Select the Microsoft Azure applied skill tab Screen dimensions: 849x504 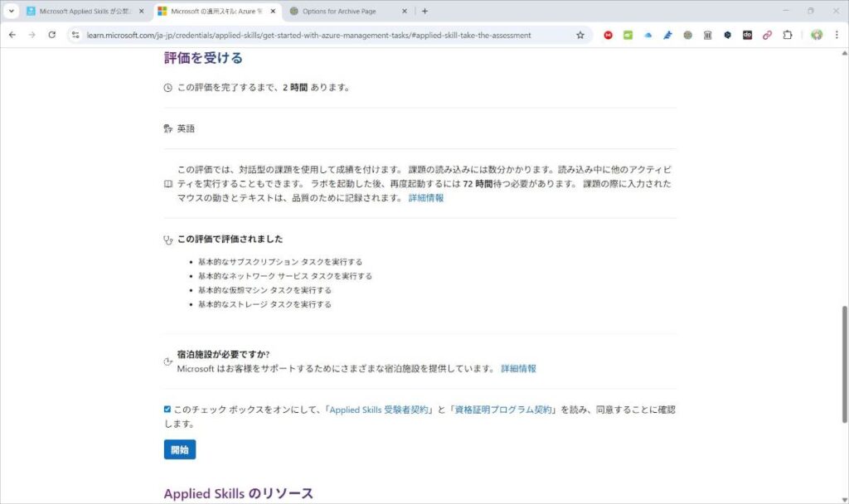click(x=217, y=11)
